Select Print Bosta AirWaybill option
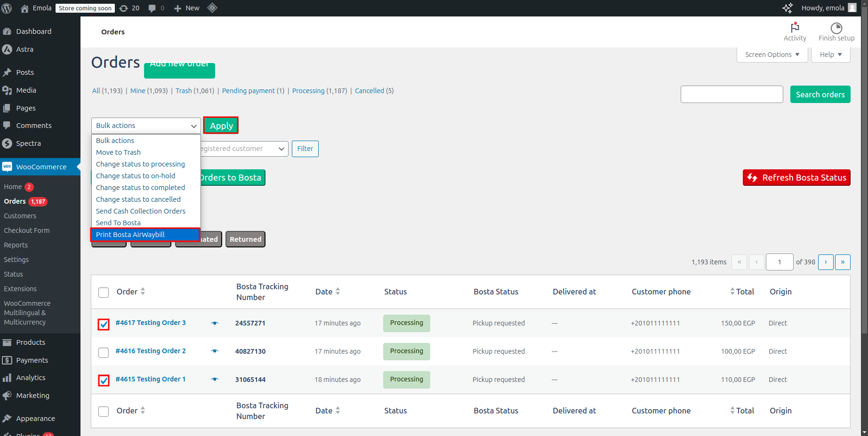868x436 pixels. [146, 235]
